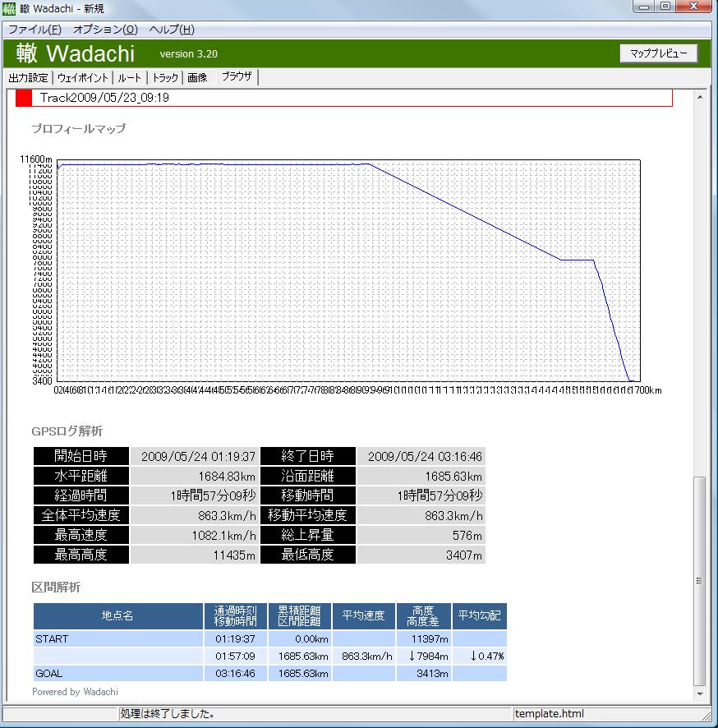Switch to the ウェイポイント tab
This screenshot has height=728, width=718.
[x=82, y=78]
